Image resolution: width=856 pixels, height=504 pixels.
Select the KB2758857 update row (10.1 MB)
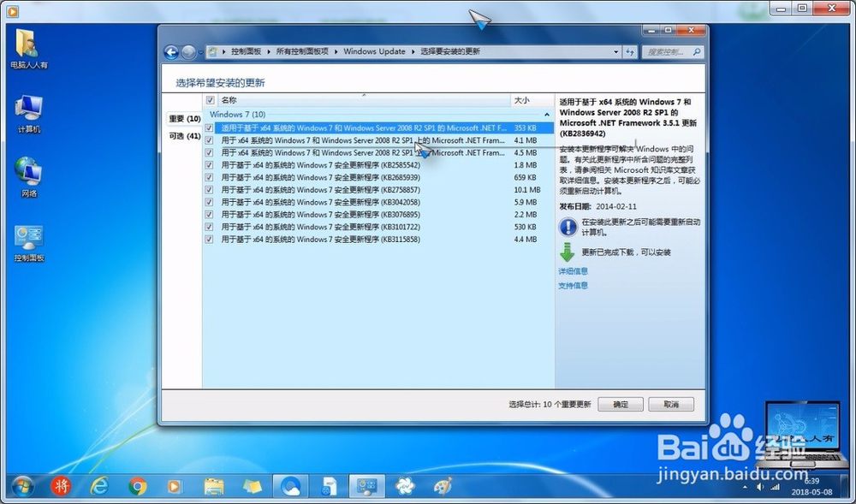pos(378,190)
